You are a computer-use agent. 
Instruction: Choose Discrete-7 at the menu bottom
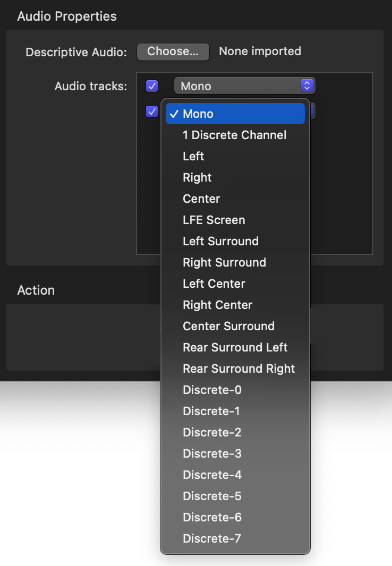point(235,538)
